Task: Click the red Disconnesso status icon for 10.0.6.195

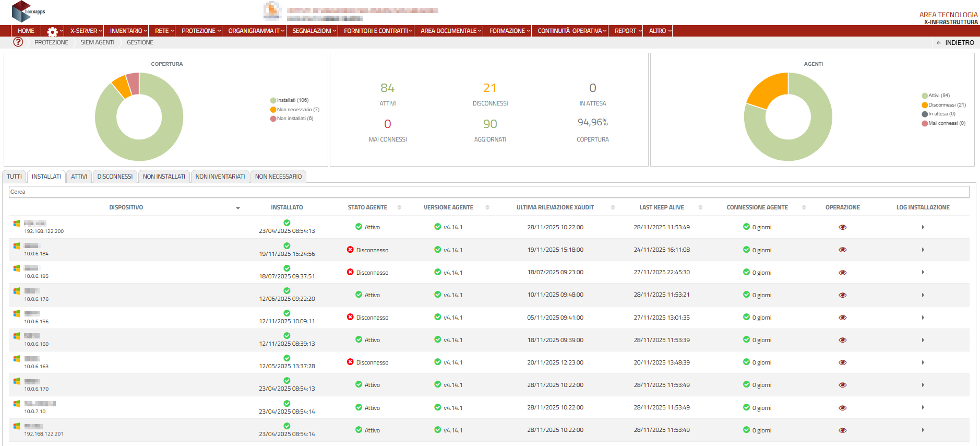Action: coord(350,272)
